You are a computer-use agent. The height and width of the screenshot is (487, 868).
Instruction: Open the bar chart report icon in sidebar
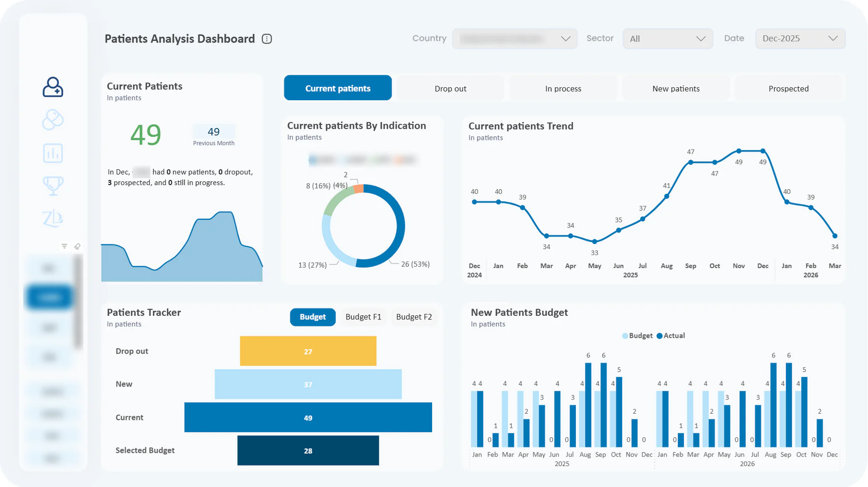[x=53, y=153]
